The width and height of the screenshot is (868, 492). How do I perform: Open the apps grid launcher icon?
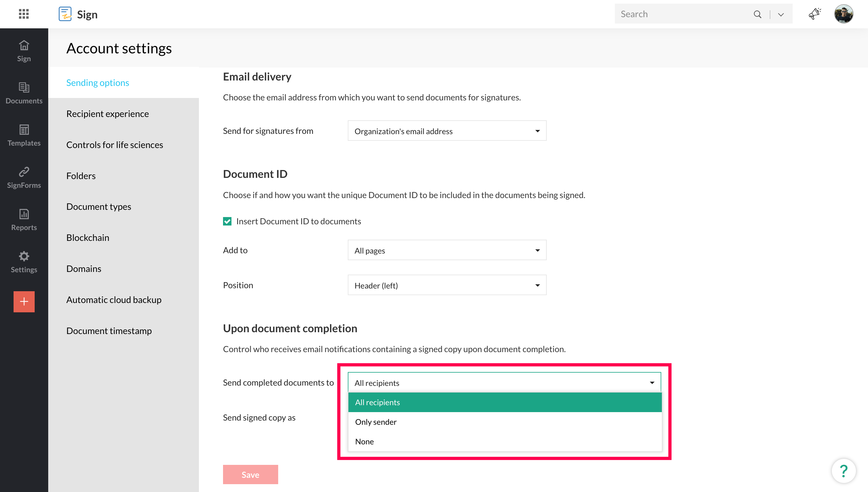[x=24, y=14]
